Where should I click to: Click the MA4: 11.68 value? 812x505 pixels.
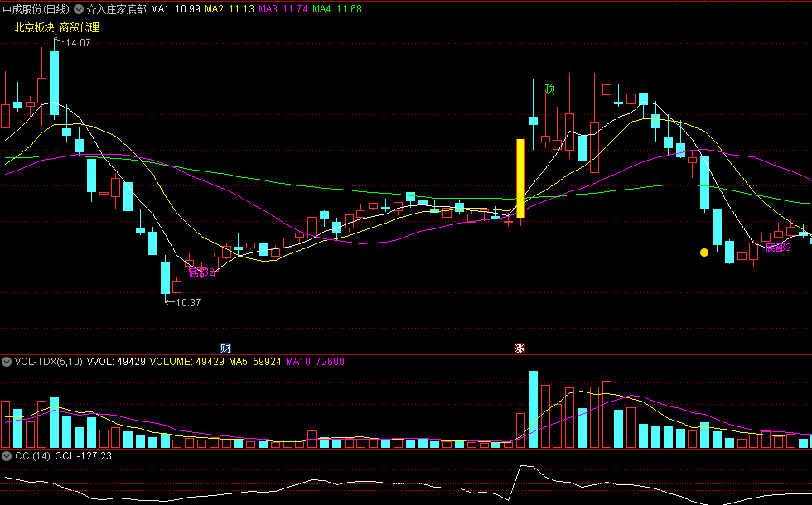[x=337, y=9]
